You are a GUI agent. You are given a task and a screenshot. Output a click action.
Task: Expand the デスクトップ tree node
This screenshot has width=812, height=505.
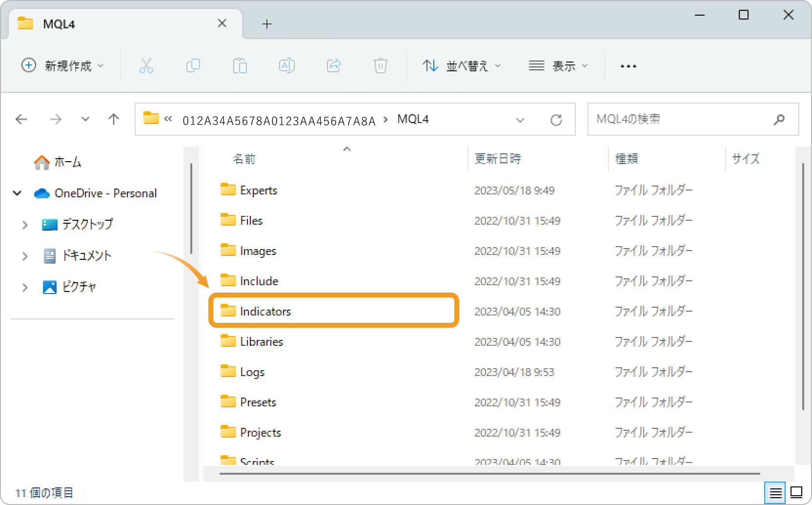25,225
